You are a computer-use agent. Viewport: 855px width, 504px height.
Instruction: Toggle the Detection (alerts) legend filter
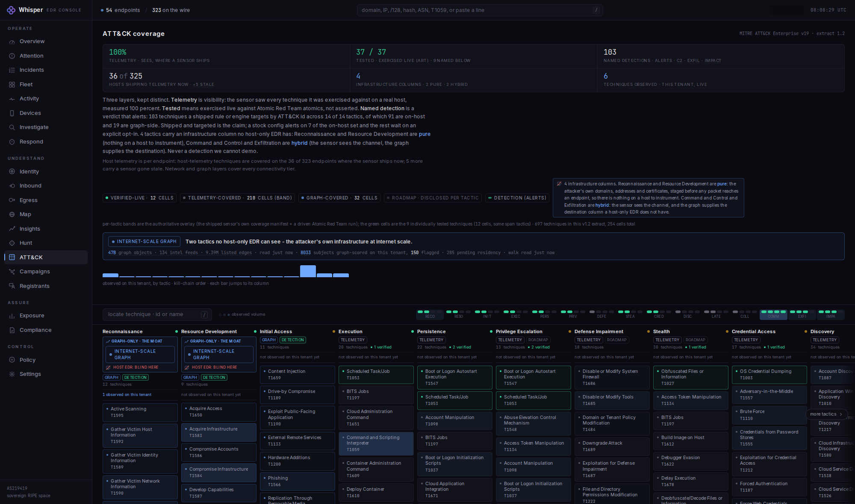point(517,198)
